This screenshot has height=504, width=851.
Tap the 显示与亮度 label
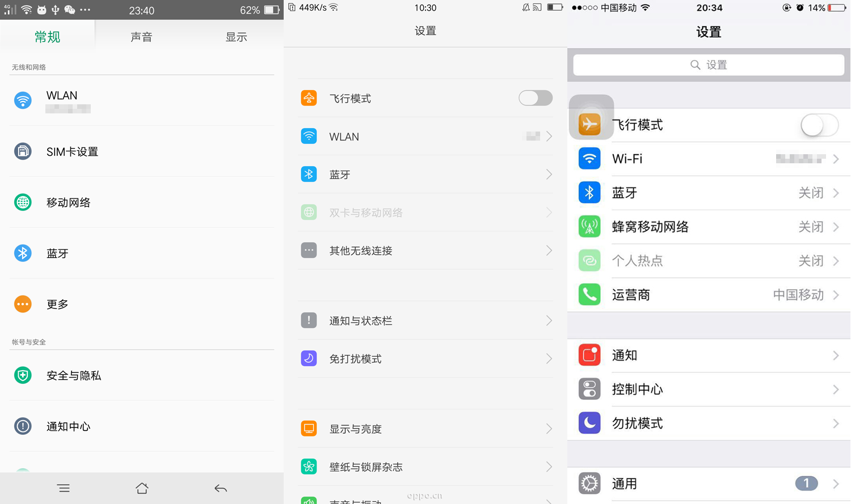pos(355,429)
